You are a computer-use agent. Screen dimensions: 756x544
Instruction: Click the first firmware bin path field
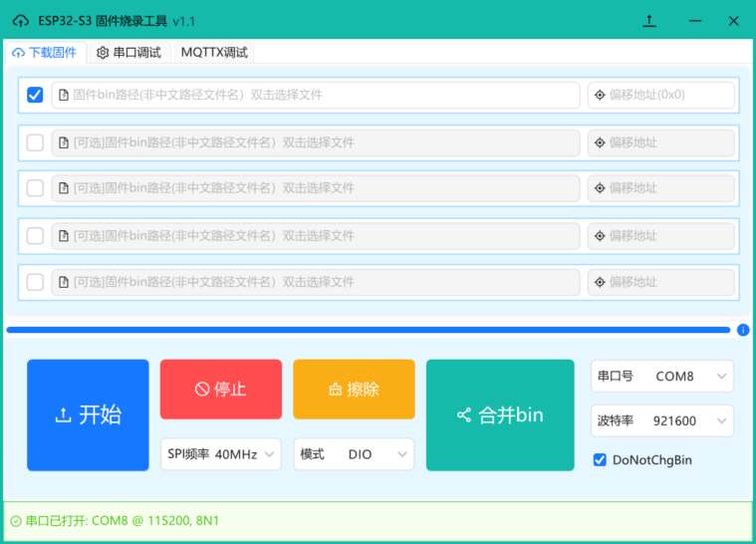point(316,95)
